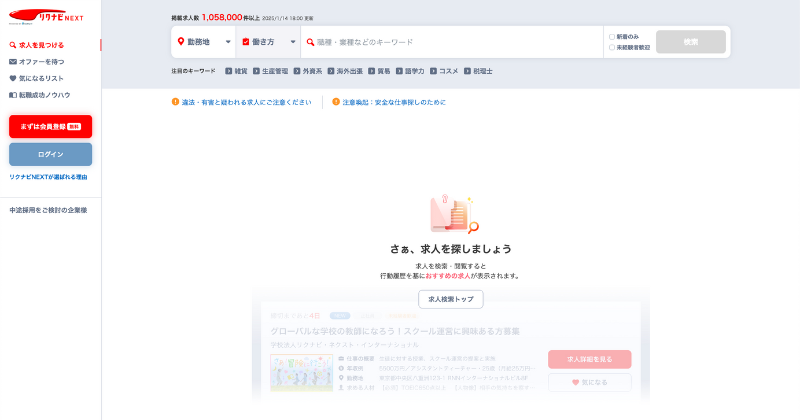Click the grey 検索 search button
This screenshot has width=800, height=420.
(691, 42)
